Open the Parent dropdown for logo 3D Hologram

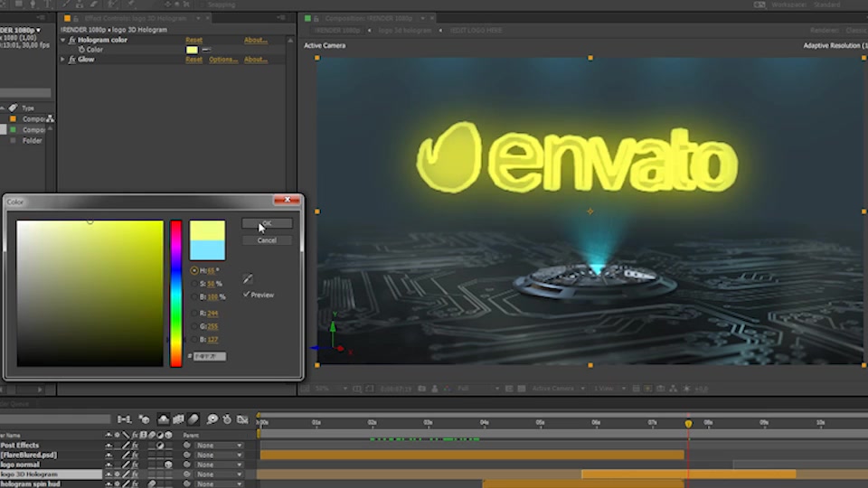(x=219, y=474)
